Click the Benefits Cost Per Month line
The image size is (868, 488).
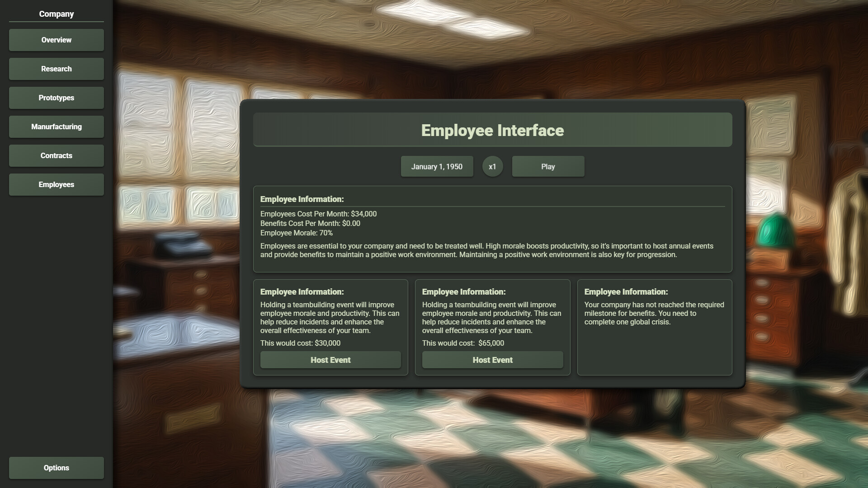pyautogui.click(x=310, y=224)
